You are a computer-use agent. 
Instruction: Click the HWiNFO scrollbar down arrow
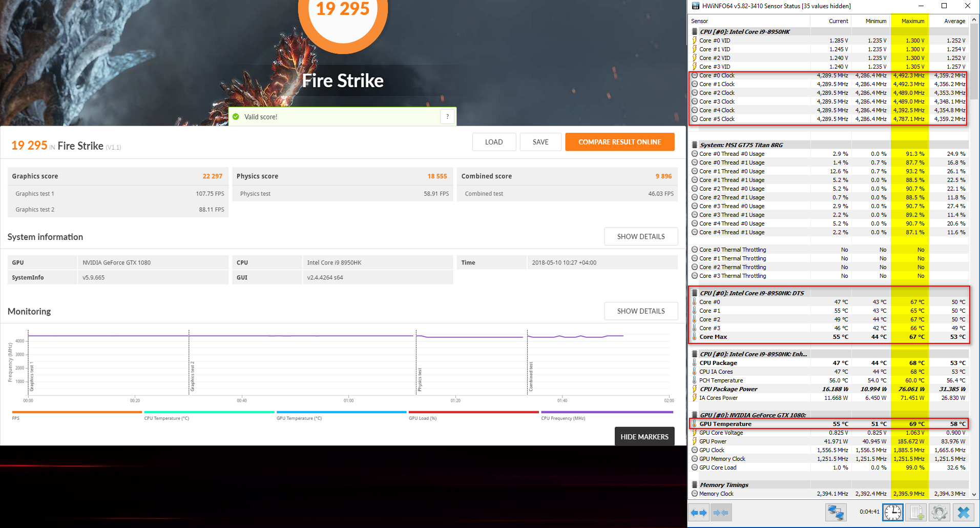coord(974,495)
